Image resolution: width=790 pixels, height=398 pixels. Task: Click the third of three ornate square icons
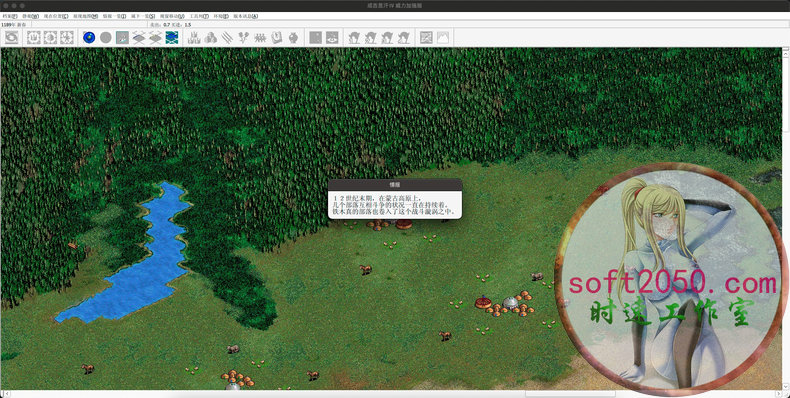67,38
